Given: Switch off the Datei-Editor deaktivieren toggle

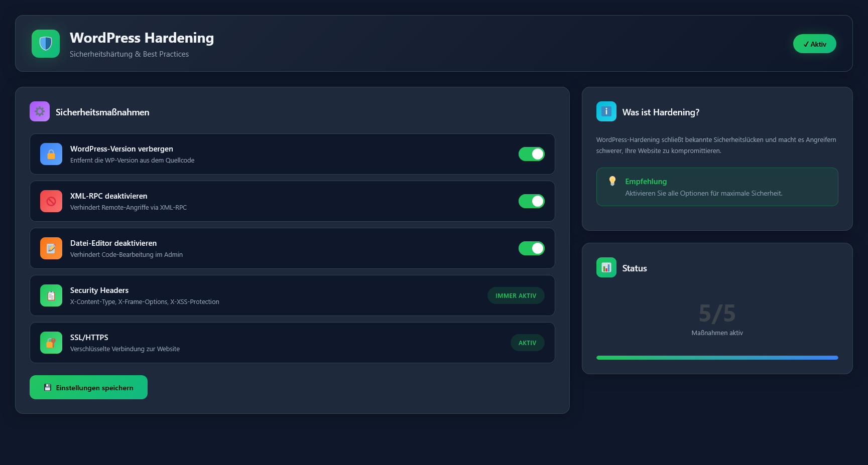Looking at the screenshot, I should coord(531,248).
